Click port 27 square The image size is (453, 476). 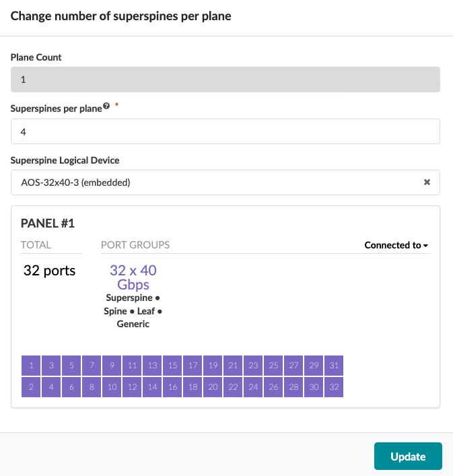(x=293, y=366)
